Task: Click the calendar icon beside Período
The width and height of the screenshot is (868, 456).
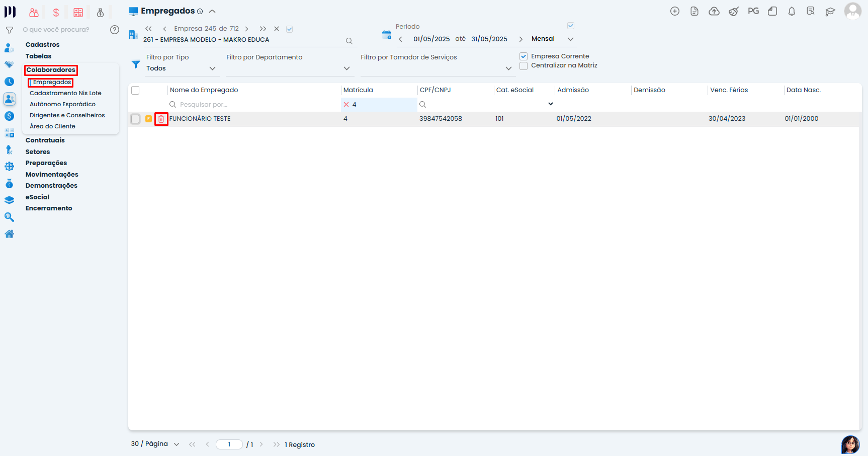Action: click(386, 35)
